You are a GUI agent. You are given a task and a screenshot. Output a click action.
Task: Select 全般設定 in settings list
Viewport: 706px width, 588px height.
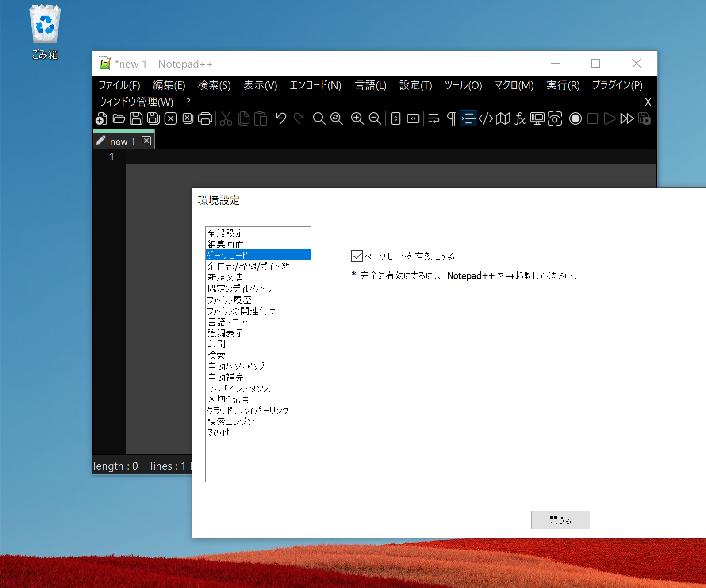(258, 233)
